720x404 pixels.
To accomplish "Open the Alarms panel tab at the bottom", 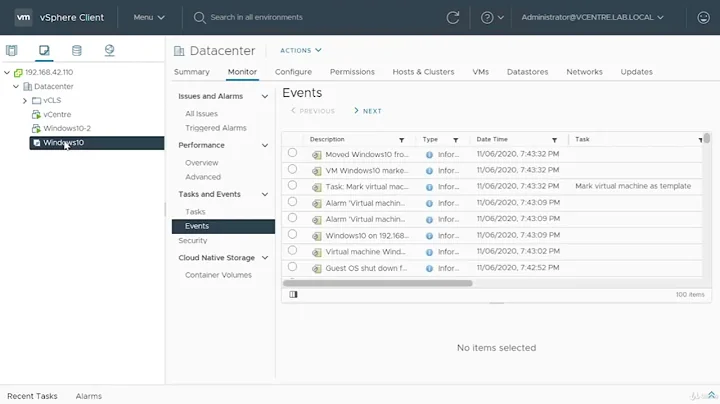I will coord(89,396).
